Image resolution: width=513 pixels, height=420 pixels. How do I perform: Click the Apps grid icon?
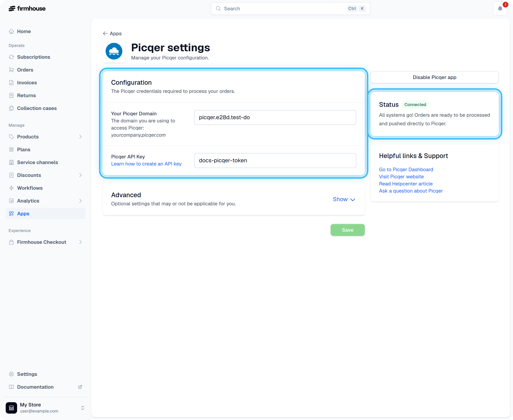[11, 214]
